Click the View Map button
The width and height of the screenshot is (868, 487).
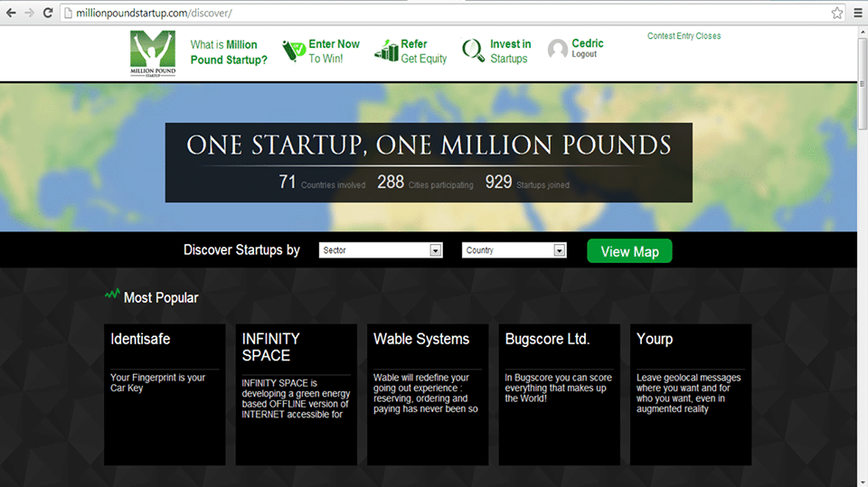coord(629,251)
